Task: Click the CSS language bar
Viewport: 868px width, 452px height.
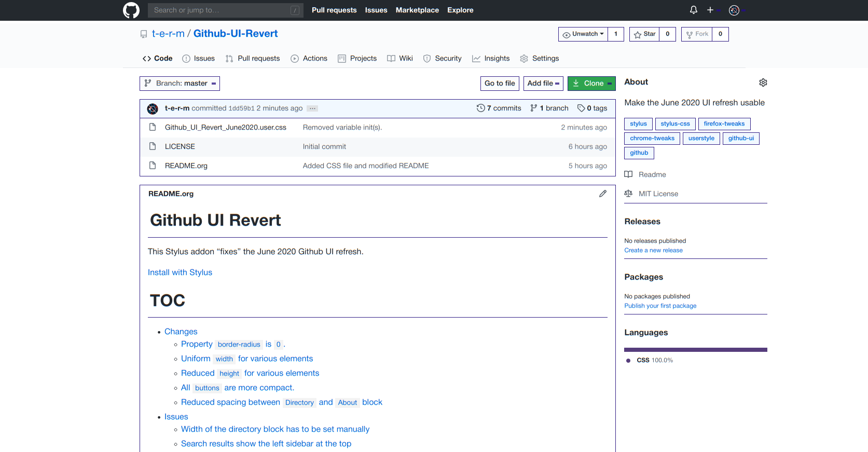Action: tap(696, 350)
